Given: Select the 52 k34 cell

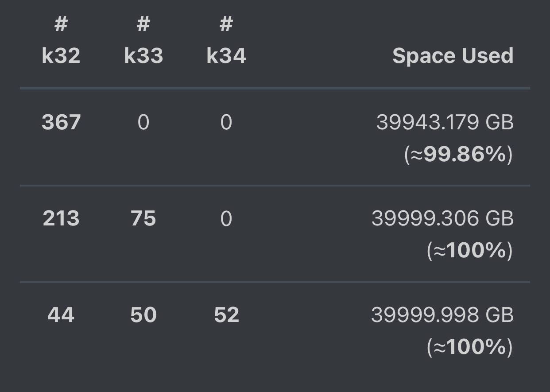Looking at the screenshot, I should click(x=226, y=315).
